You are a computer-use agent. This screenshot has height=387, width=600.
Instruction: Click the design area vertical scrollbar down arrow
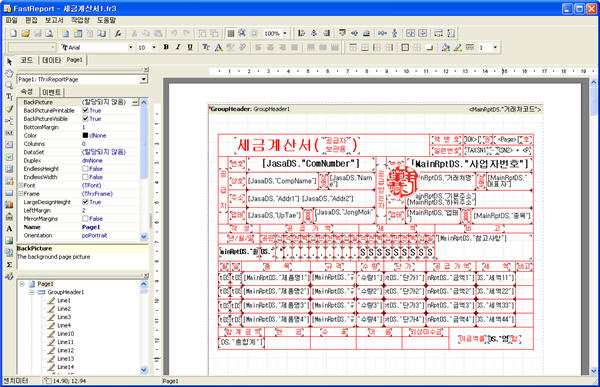(593, 371)
